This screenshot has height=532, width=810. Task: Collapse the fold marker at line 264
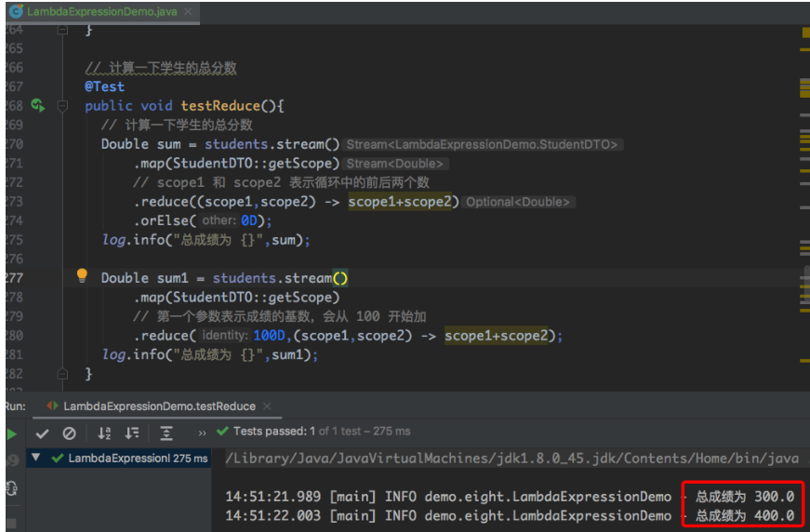pyautogui.click(x=62, y=30)
